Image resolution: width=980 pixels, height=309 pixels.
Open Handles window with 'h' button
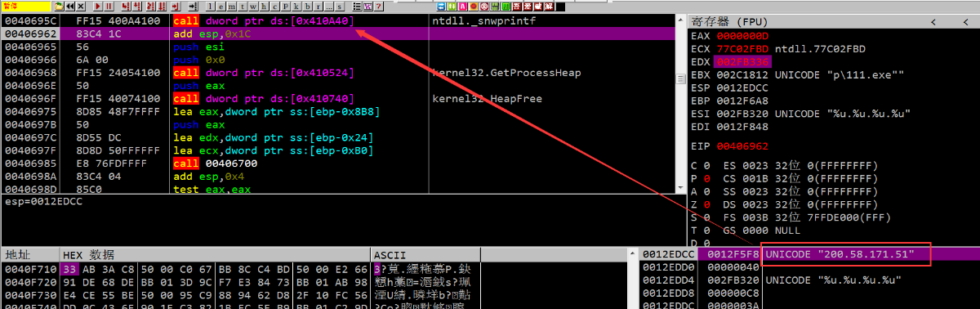264,7
